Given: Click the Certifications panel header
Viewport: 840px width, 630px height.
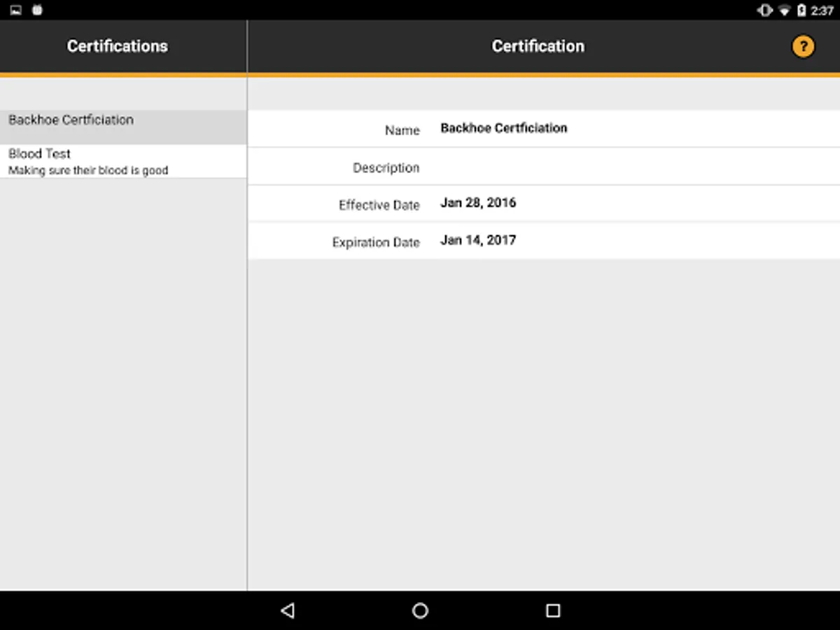Looking at the screenshot, I should click(118, 46).
